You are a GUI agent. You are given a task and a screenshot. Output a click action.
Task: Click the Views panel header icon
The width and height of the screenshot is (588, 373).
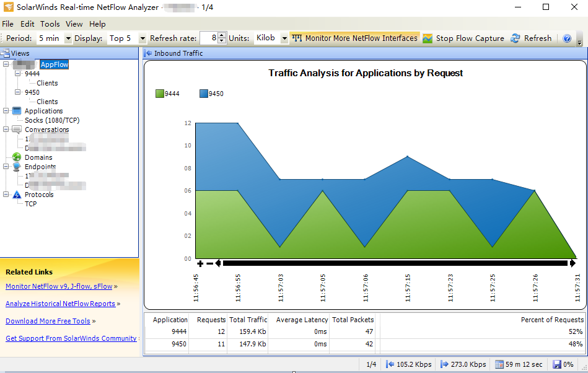pyautogui.click(x=5, y=53)
